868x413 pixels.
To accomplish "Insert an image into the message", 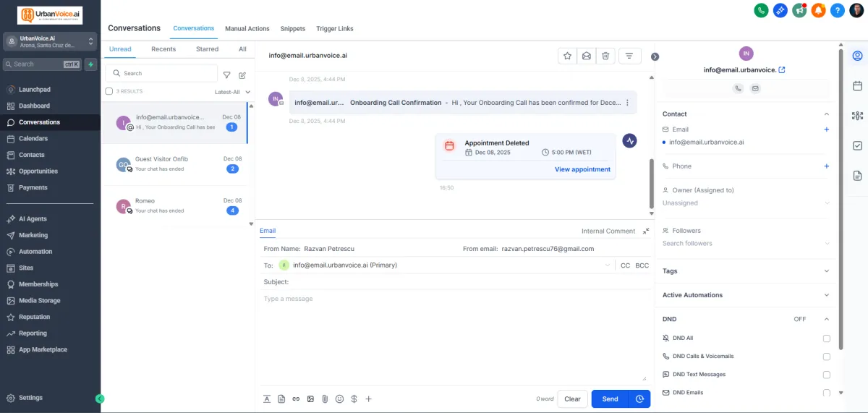I will [310, 399].
